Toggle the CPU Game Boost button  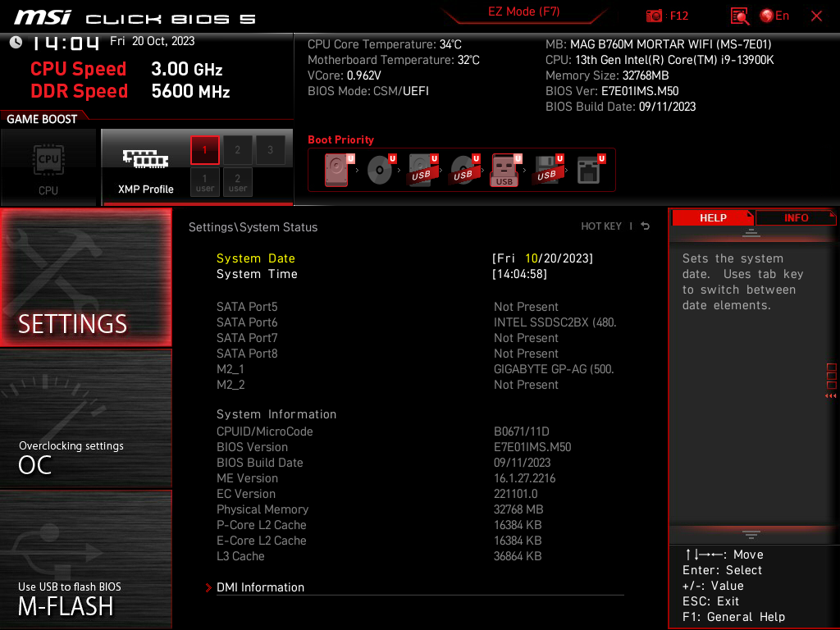pyautogui.click(x=48, y=167)
